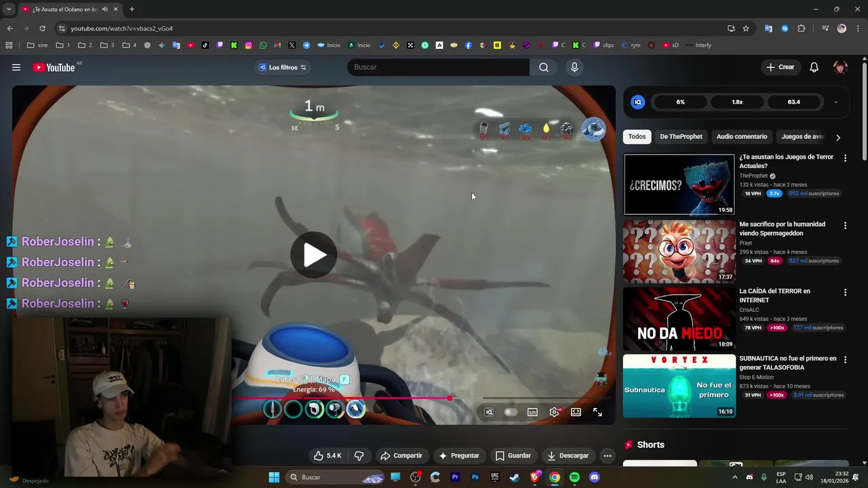
Task: Open options for Spermageddon video
Action: (845, 225)
